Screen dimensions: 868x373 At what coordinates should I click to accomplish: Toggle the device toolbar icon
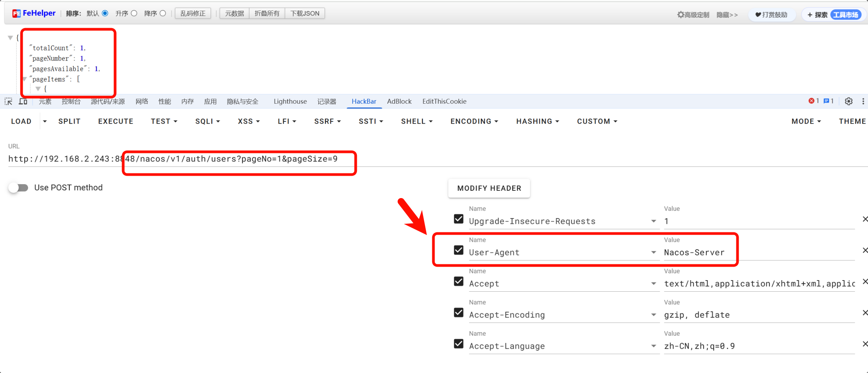tap(23, 101)
